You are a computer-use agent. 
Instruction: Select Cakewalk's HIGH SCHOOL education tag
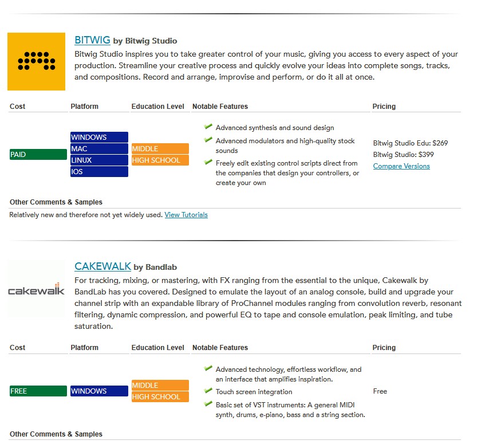[x=160, y=396]
